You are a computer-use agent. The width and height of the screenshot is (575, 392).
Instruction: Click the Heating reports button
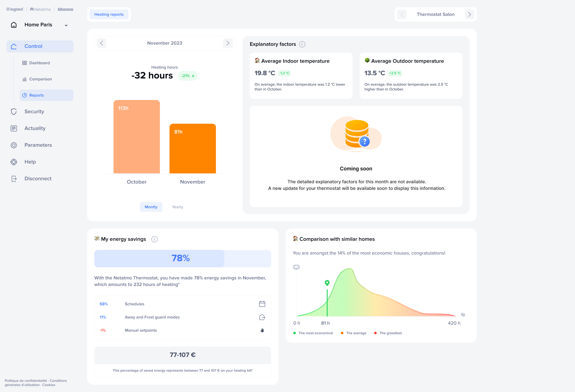coord(109,14)
